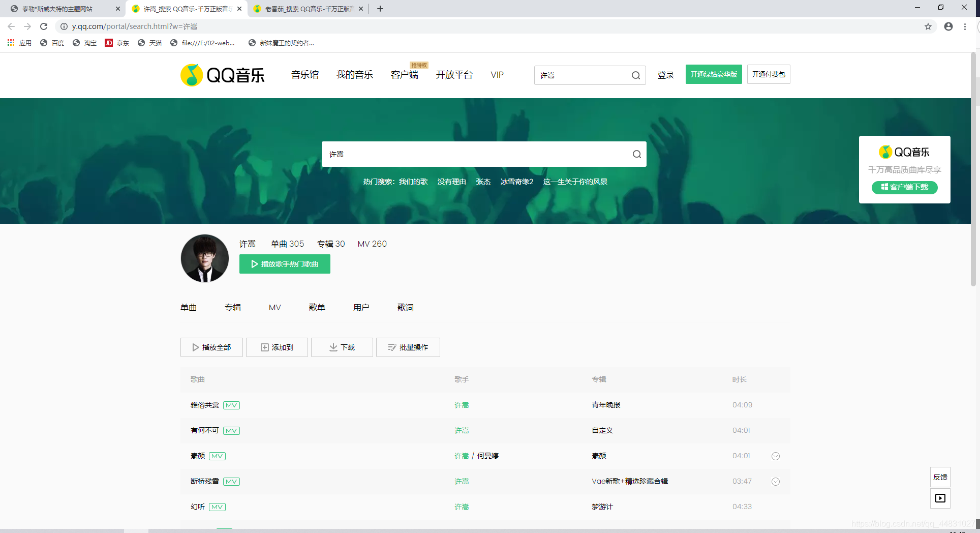This screenshot has width=980, height=533.
Task: Click 开通付费包 button
Action: 769,74
